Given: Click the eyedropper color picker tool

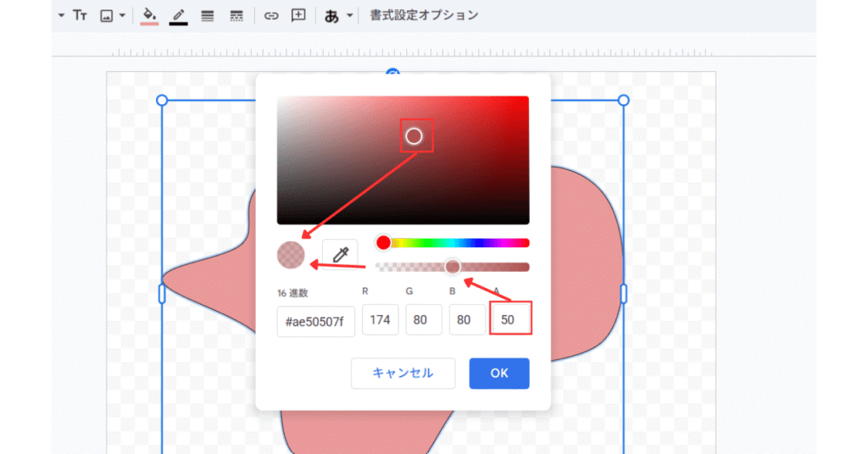Looking at the screenshot, I should pos(340,254).
